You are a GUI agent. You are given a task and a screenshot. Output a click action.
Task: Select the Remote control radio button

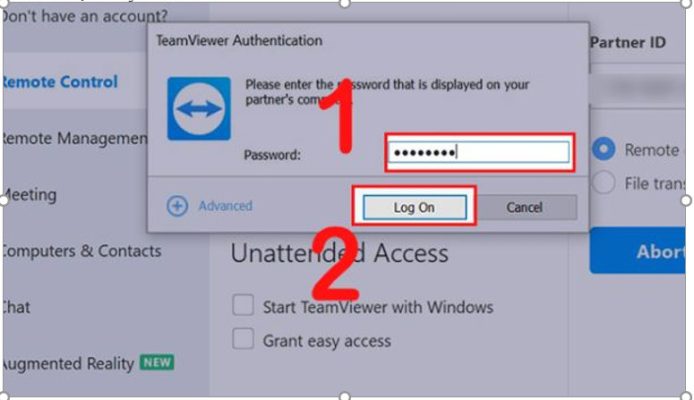click(x=604, y=149)
